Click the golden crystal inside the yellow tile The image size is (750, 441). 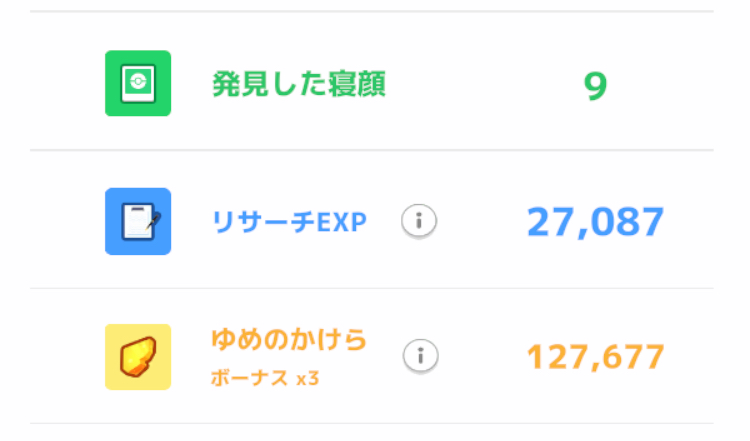point(138,357)
